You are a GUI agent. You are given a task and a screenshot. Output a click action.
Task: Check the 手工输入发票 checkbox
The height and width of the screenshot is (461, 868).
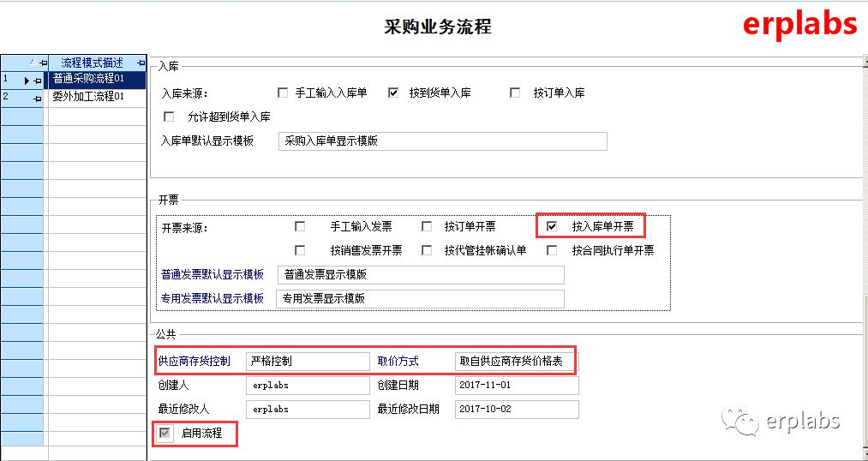300,226
